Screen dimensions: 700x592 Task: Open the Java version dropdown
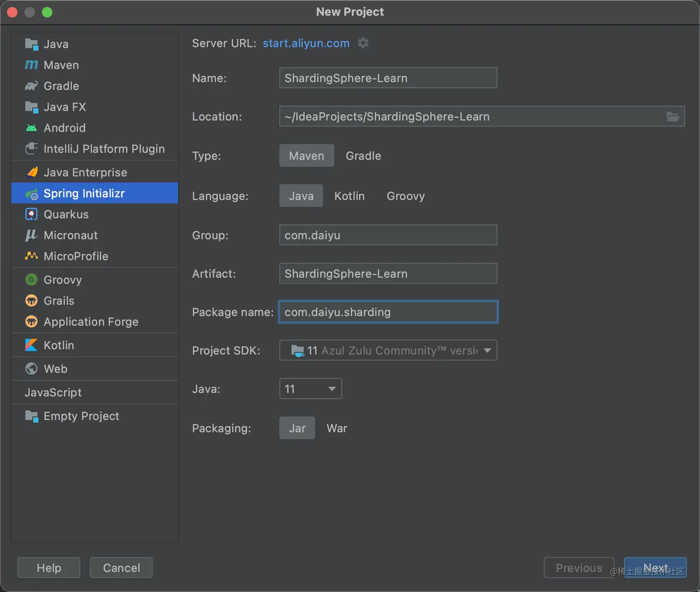click(311, 389)
